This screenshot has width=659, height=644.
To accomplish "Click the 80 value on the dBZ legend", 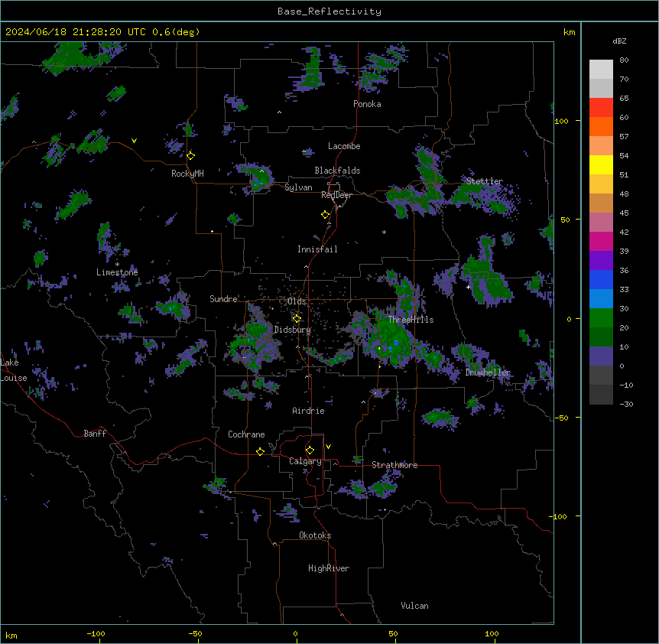I will pos(624,60).
